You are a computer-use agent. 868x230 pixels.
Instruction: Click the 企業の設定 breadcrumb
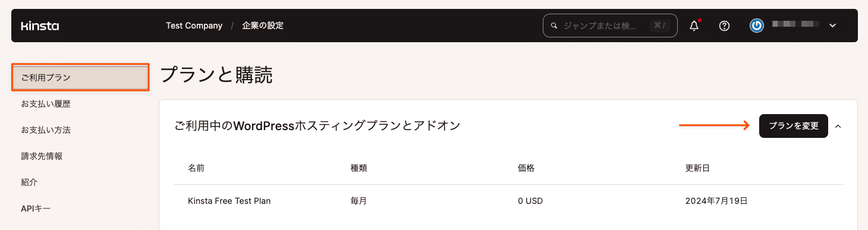click(263, 26)
